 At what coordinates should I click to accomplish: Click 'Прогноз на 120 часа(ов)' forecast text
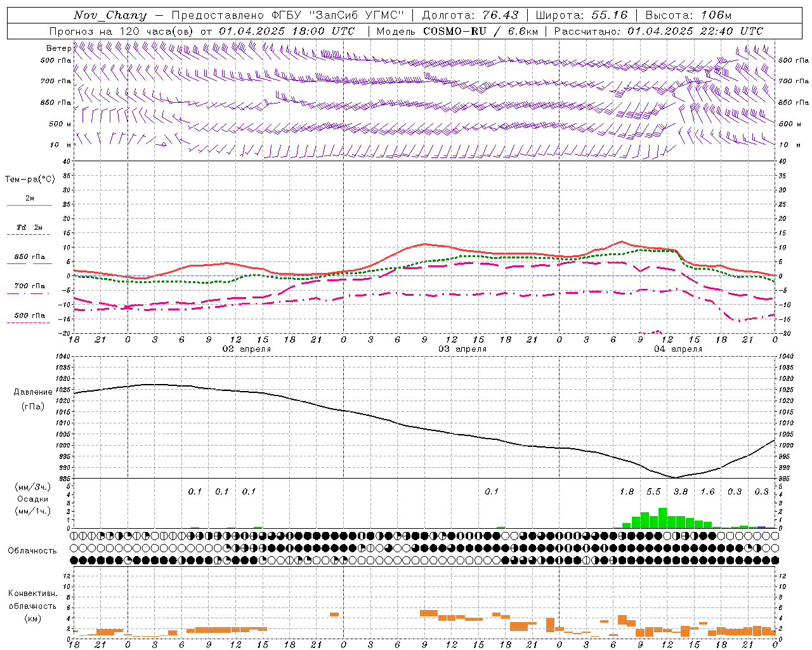(122, 31)
